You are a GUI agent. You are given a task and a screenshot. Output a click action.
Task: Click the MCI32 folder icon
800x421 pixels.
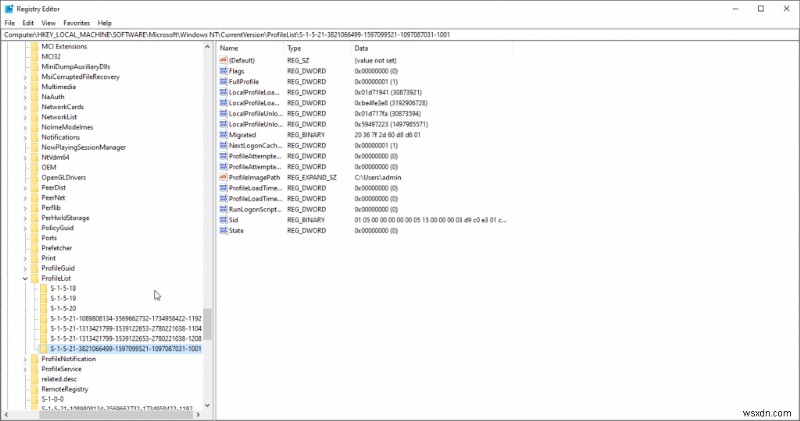point(35,57)
